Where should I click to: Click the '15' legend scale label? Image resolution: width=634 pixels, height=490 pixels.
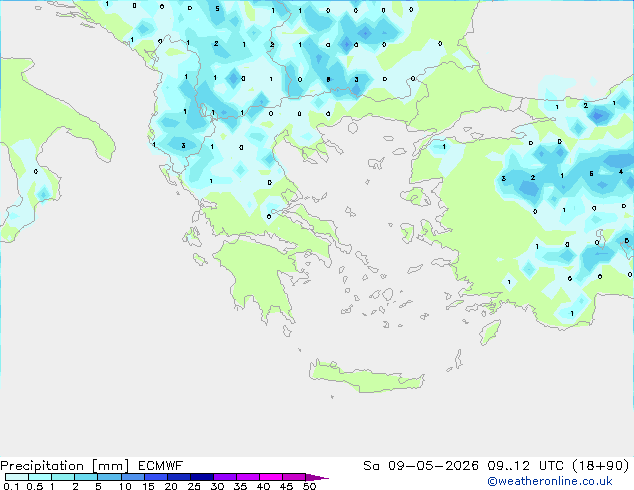pyautogui.click(x=148, y=486)
